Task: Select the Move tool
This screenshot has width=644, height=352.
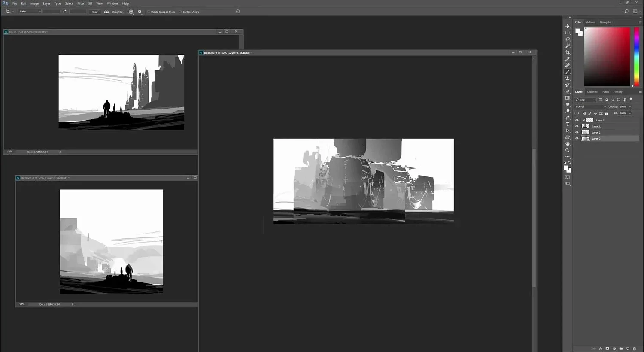Action: point(568,27)
